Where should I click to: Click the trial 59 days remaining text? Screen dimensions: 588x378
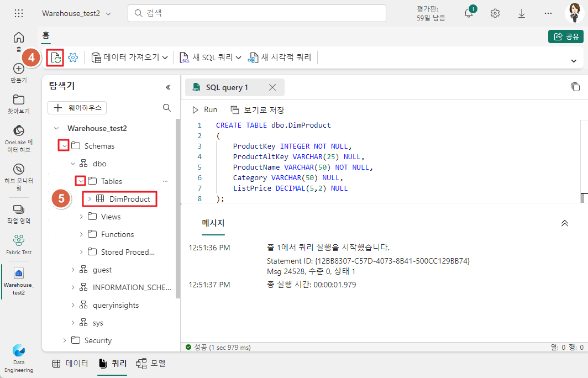pyautogui.click(x=431, y=13)
